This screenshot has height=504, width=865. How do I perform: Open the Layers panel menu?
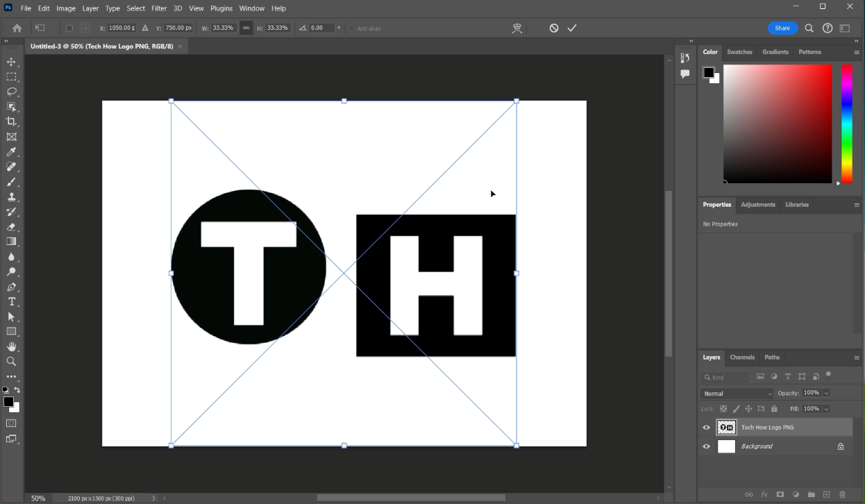click(856, 358)
